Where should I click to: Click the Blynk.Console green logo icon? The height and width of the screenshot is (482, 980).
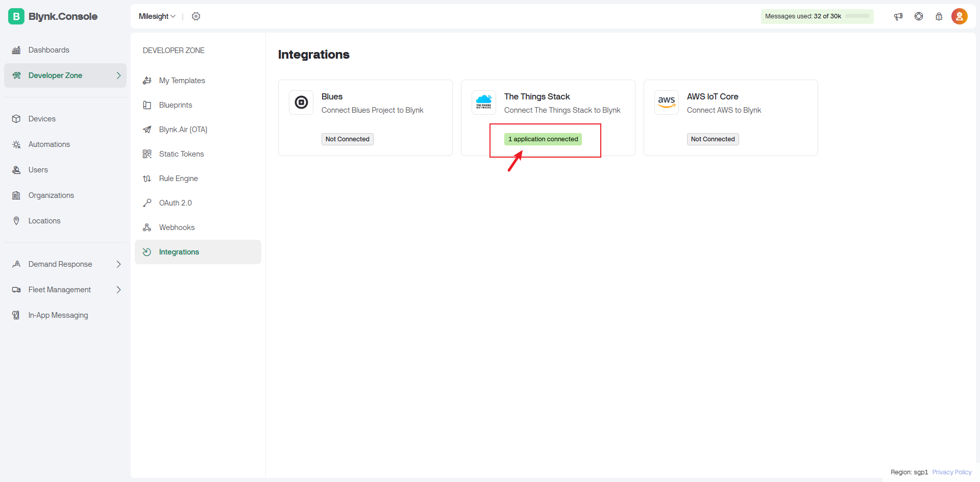16,16
